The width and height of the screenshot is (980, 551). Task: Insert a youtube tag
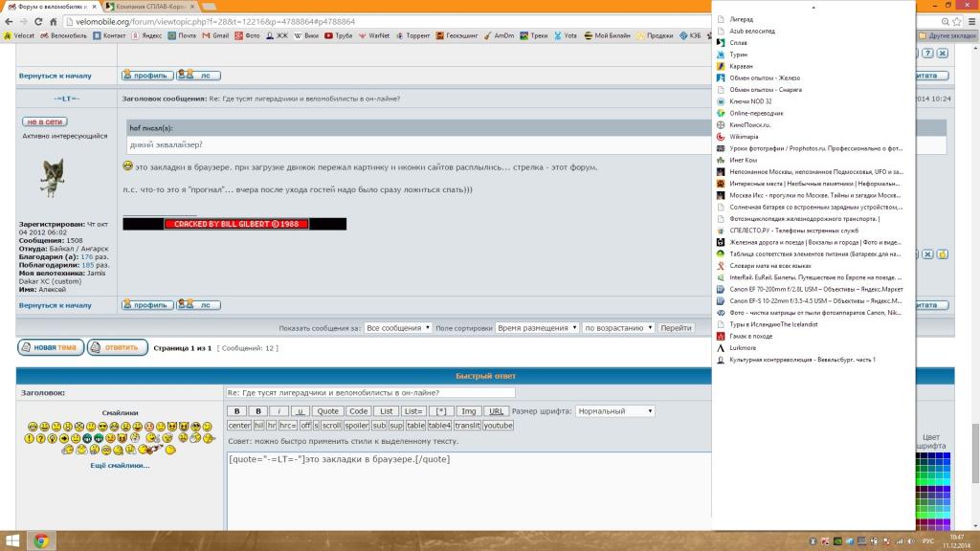click(x=498, y=426)
